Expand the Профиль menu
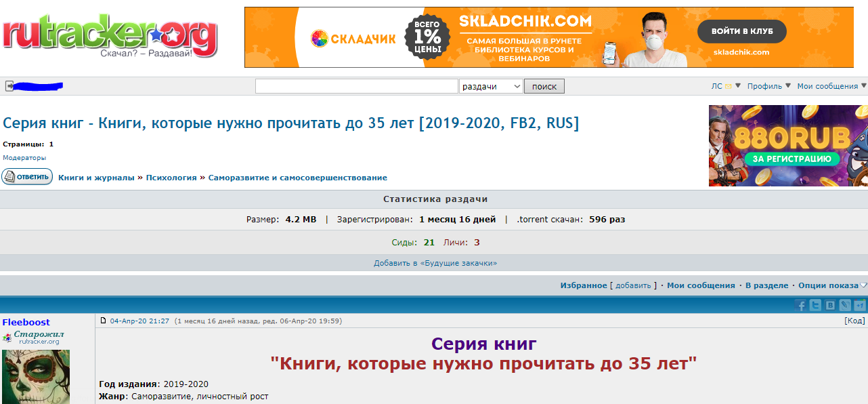Image resolution: width=868 pixels, height=404 pixels. [x=768, y=86]
